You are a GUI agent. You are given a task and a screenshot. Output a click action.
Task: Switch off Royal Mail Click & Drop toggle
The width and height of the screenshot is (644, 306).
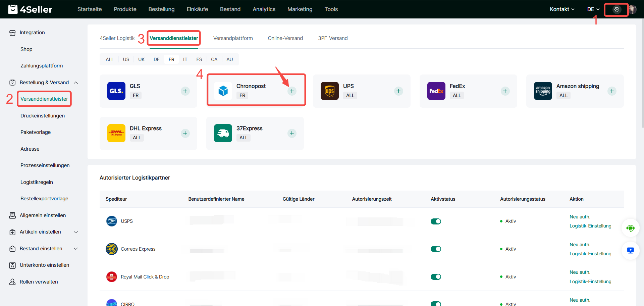pyautogui.click(x=436, y=277)
